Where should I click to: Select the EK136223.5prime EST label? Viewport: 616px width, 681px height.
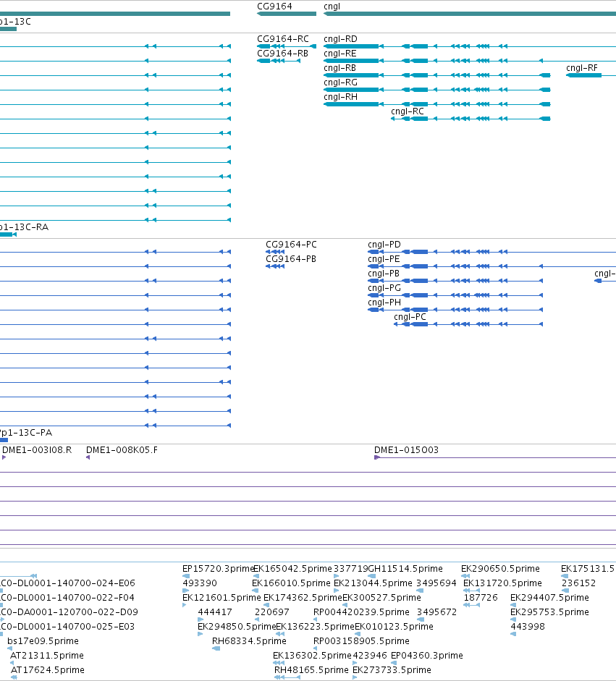(316, 626)
